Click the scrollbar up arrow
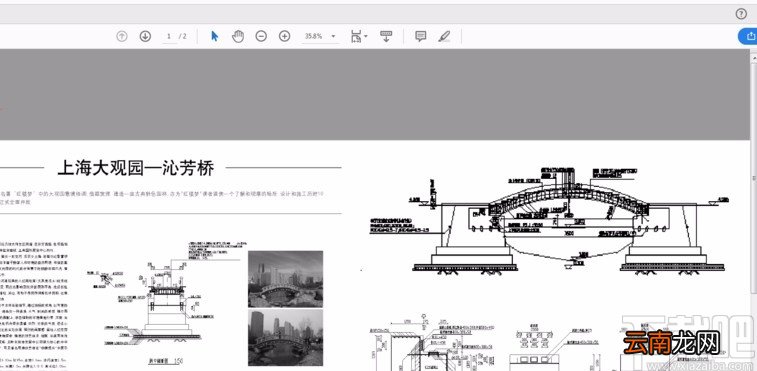757x371 pixels. pyautogui.click(x=753, y=57)
